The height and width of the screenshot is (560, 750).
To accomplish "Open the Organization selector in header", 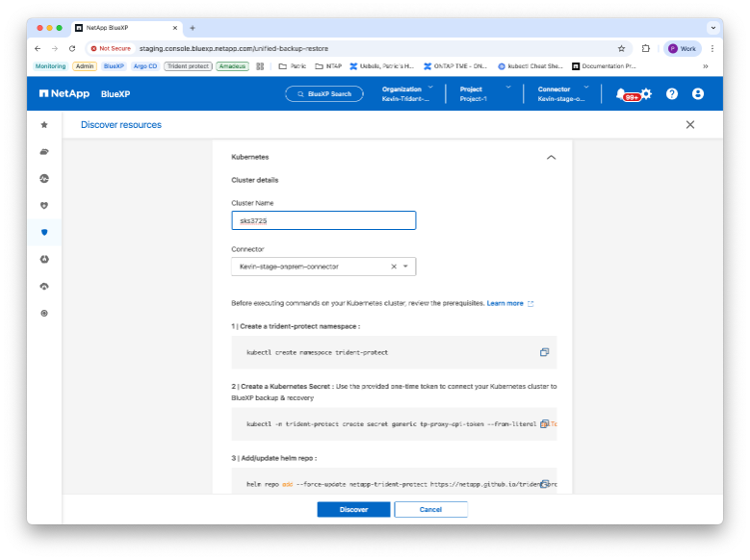I will 407,93.
